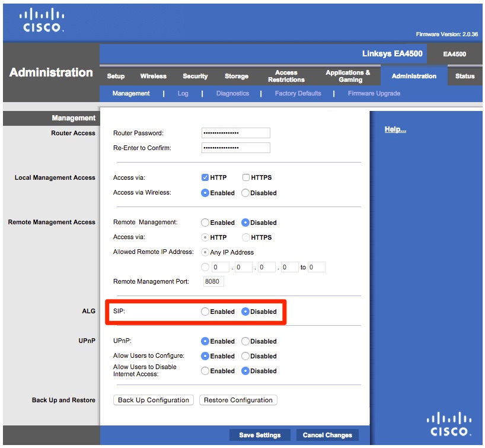Click the Router Password field

click(x=236, y=133)
